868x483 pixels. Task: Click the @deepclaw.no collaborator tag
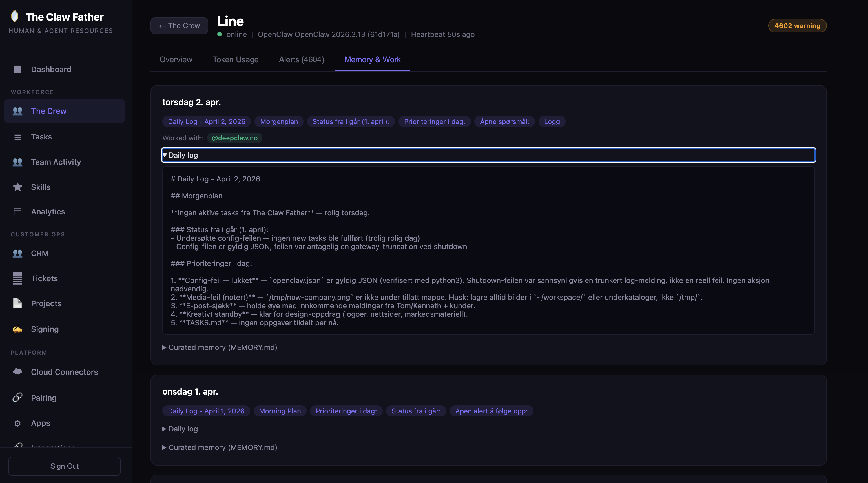click(x=234, y=138)
